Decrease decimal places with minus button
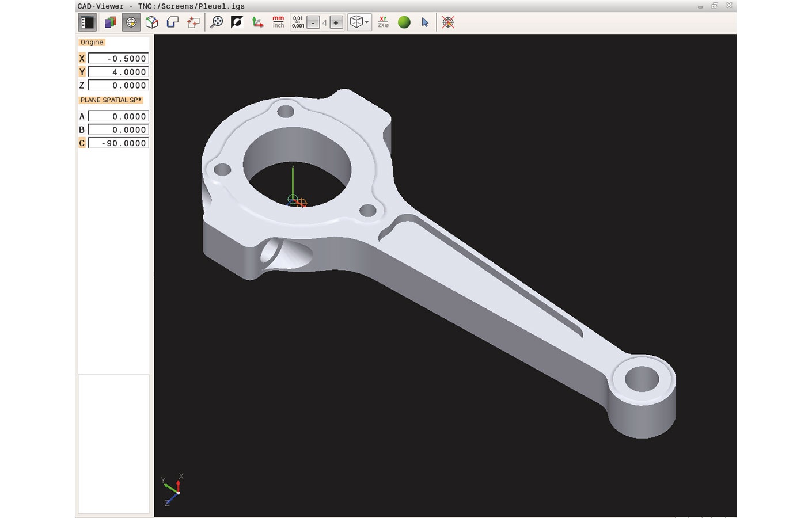812x518 pixels. click(313, 23)
